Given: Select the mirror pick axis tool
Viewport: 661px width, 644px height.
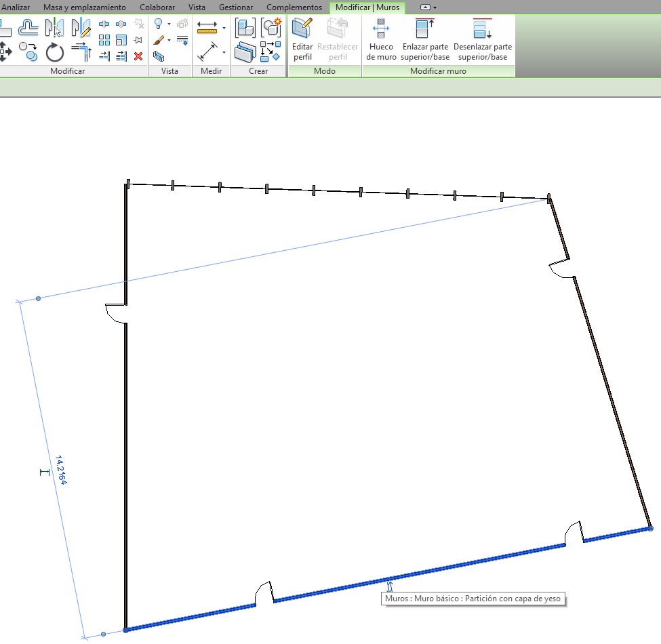Looking at the screenshot, I should (x=54, y=28).
